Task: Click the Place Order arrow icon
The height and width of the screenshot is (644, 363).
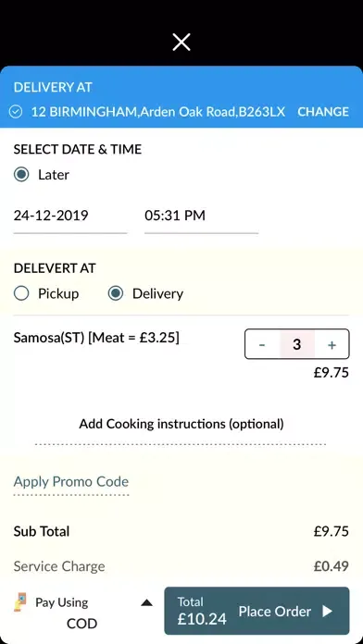Action: pos(327,611)
